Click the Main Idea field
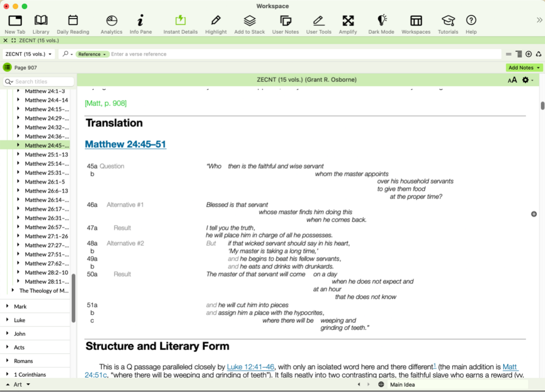Screen dimensions: 545x392 458,384
